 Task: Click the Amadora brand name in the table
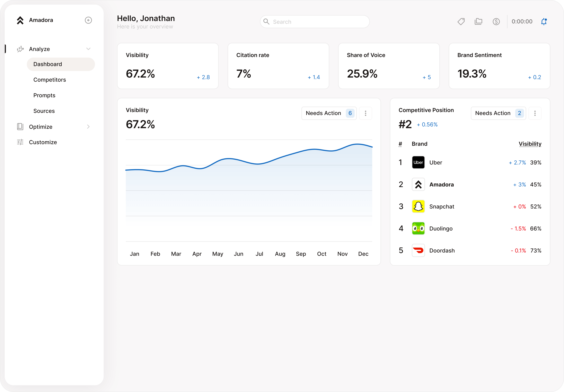pyautogui.click(x=441, y=185)
